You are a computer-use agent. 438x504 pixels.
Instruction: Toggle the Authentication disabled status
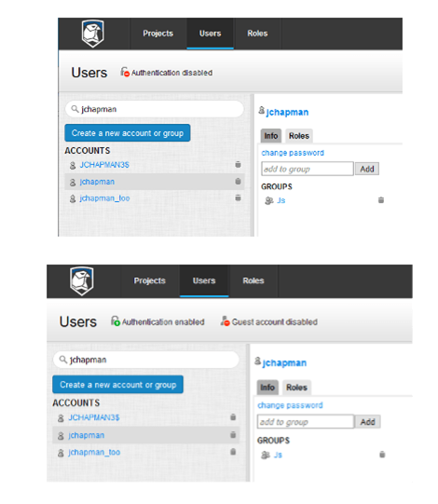click(x=166, y=73)
